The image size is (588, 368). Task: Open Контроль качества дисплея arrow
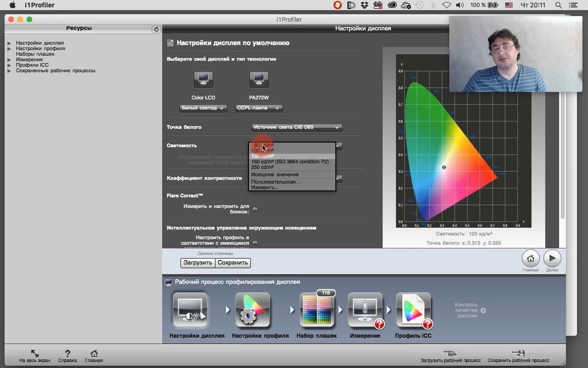point(483,310)
